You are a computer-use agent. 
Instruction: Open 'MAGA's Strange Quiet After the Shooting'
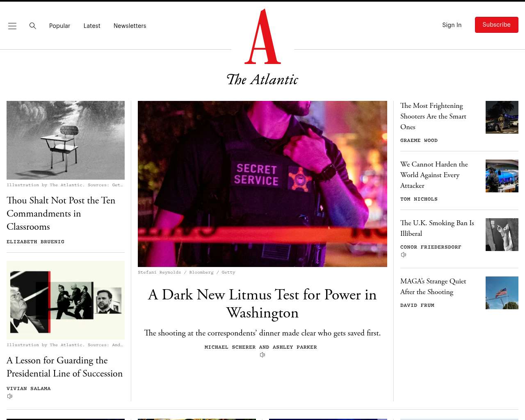point(433,286)
